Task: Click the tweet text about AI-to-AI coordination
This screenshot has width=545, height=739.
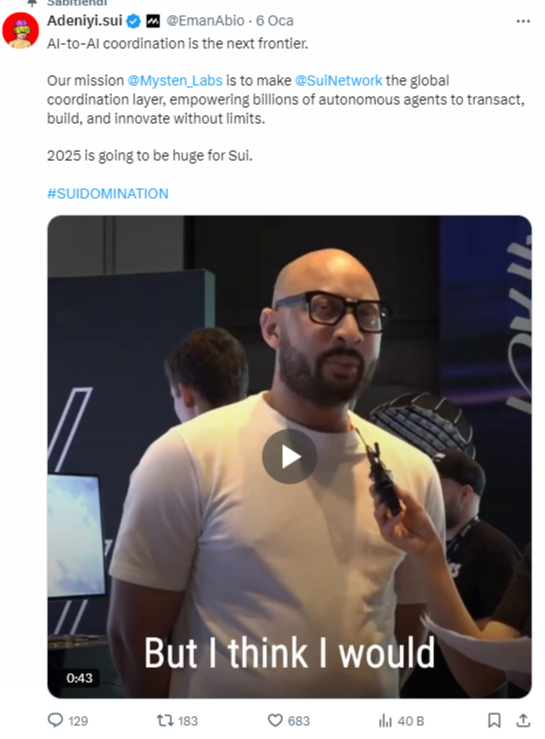Action: click(177, 43)
